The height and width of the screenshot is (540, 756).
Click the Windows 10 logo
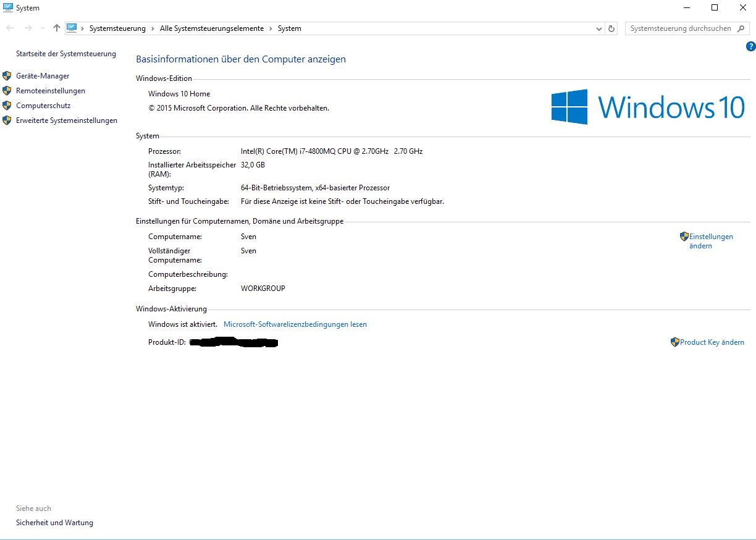[x=648, y=107]
